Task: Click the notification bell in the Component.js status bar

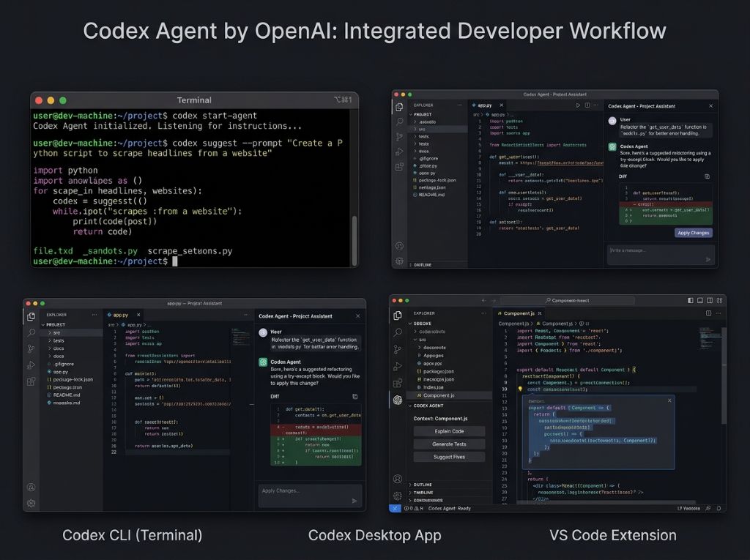Action: (719, 508)
